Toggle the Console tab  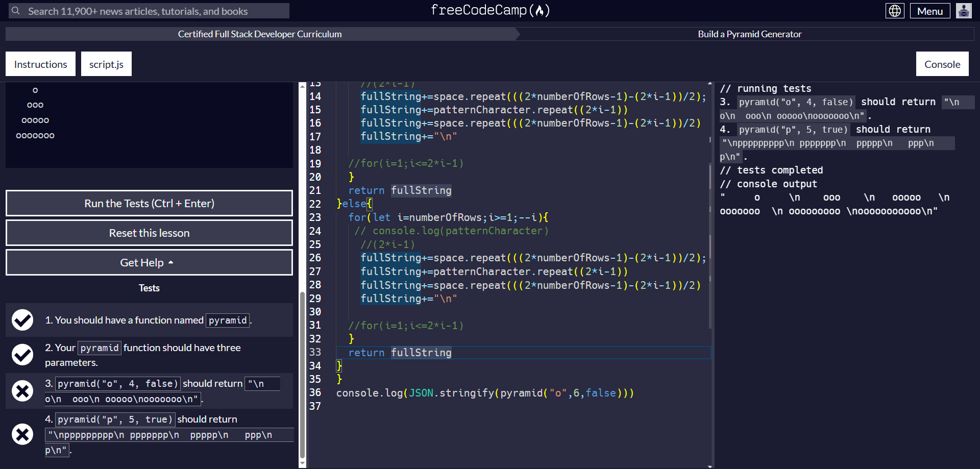pos(942,64)
